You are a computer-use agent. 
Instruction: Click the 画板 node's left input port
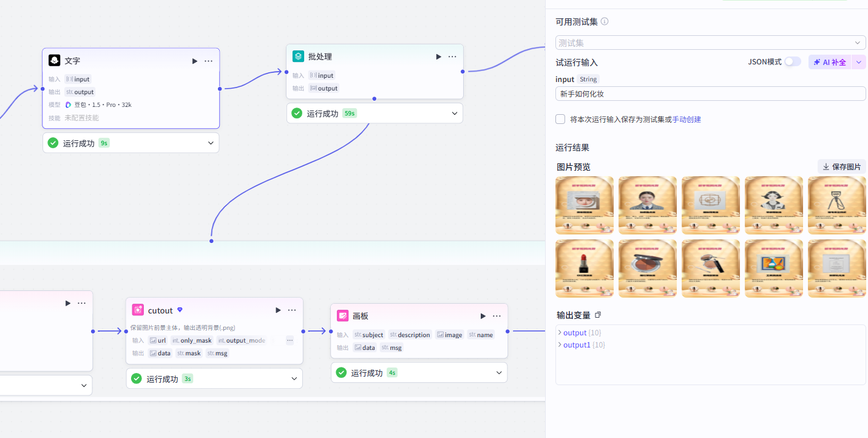click(x=331, y=332)
